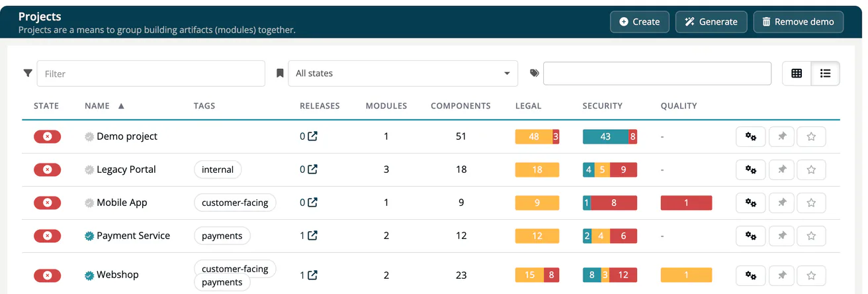
Task: Star the Payment Service as favorite
Action: point(812,236)
